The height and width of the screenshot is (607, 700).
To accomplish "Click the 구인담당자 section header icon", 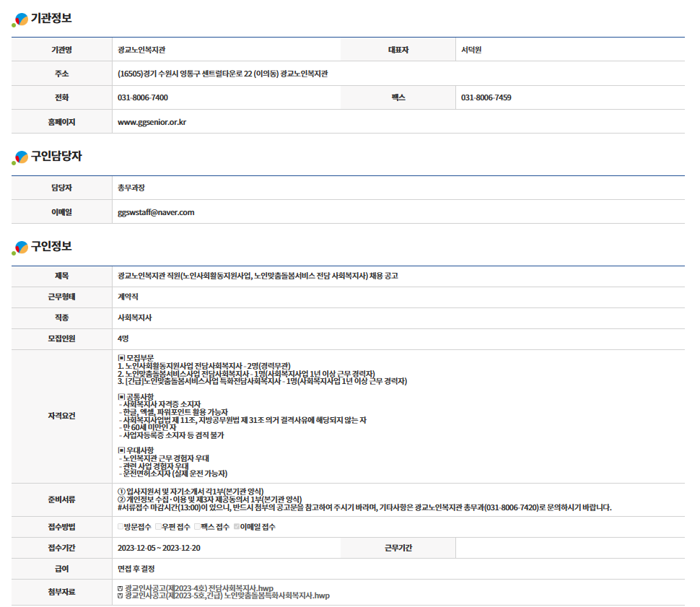I will [21, 157].
